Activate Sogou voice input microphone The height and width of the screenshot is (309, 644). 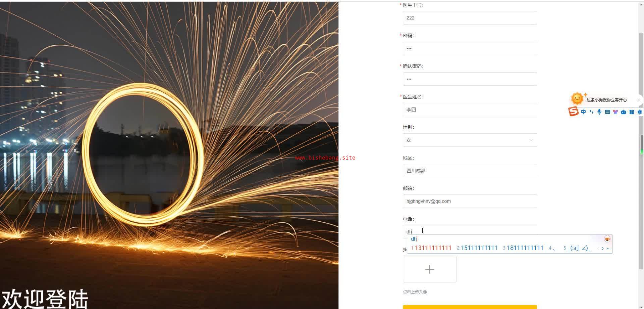coord(599,112)
